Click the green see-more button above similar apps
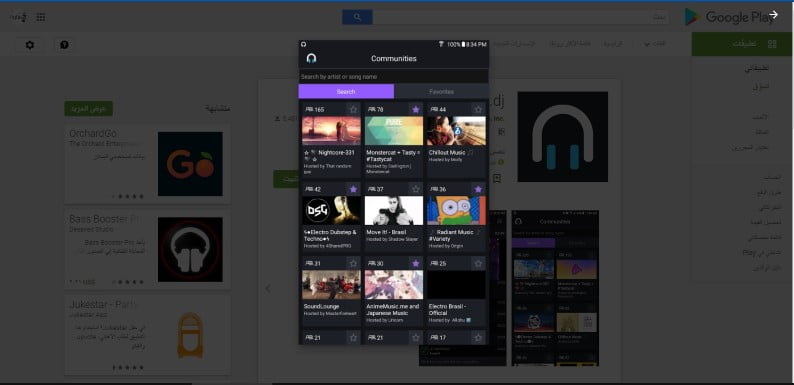Screen dimensions: 794x385 (89, 109)
